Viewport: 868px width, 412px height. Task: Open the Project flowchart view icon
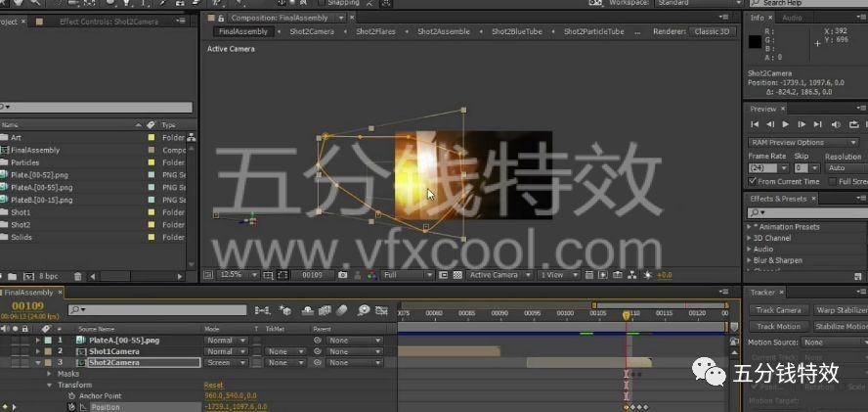192,137
